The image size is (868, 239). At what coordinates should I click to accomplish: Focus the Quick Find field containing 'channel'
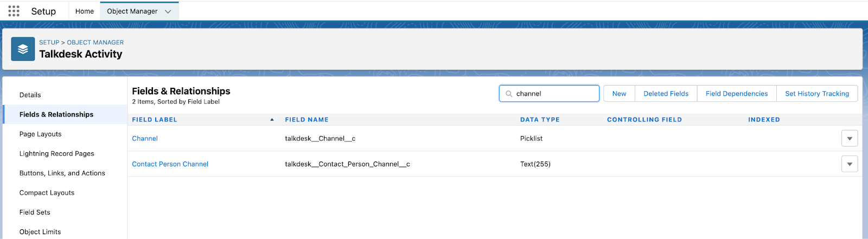pos(549,94)
